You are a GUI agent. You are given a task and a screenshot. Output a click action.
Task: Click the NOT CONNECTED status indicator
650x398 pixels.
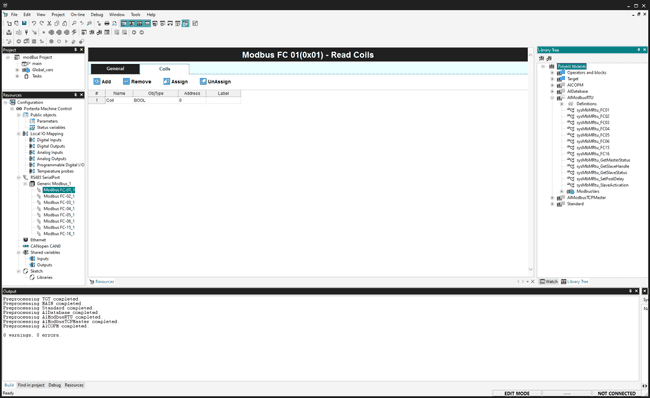point(616,393)
